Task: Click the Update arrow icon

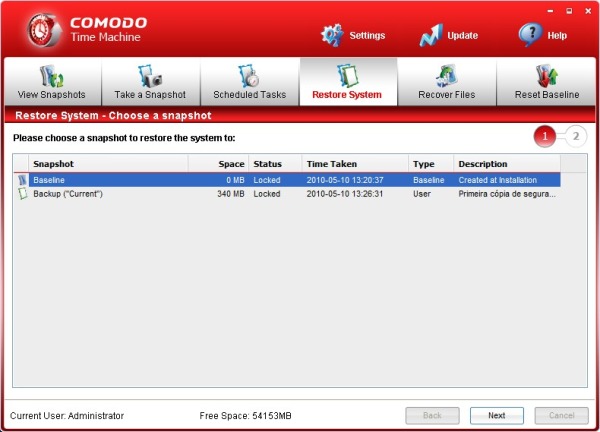Action: coord(431,35)
